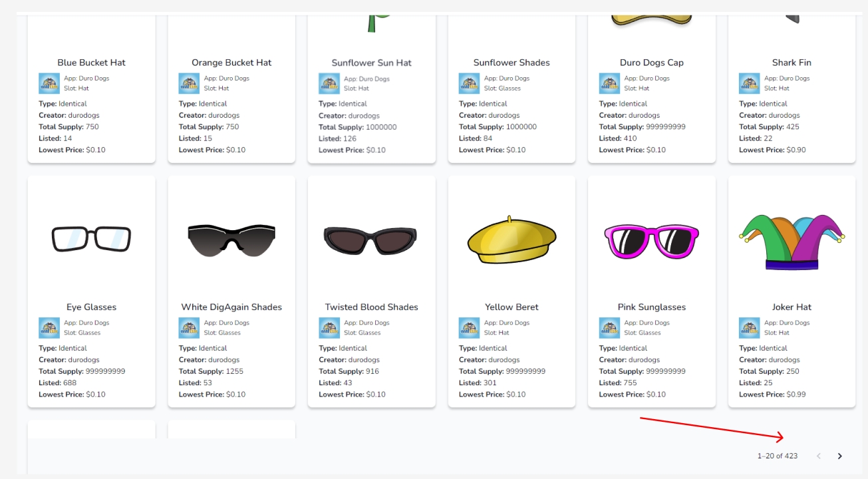868x479 pixels.
Task: Click the '1–20 of 423' pagination text
Action: [778, 456]
